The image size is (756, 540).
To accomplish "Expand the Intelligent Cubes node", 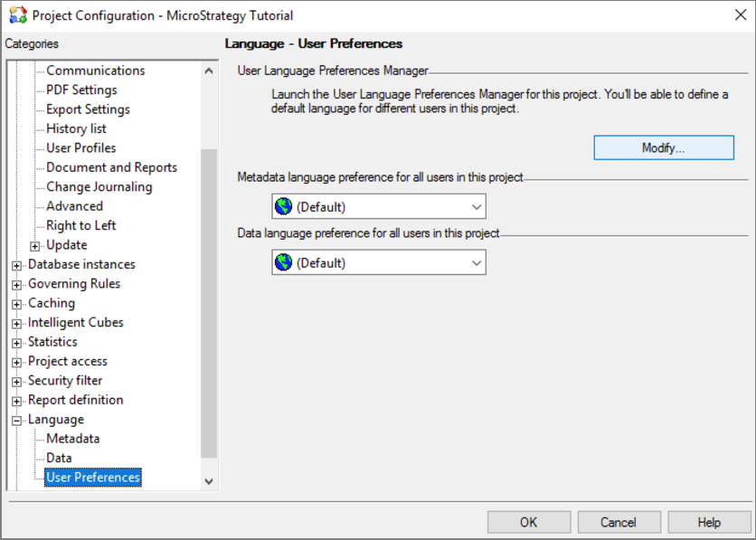I will [16, 324].
